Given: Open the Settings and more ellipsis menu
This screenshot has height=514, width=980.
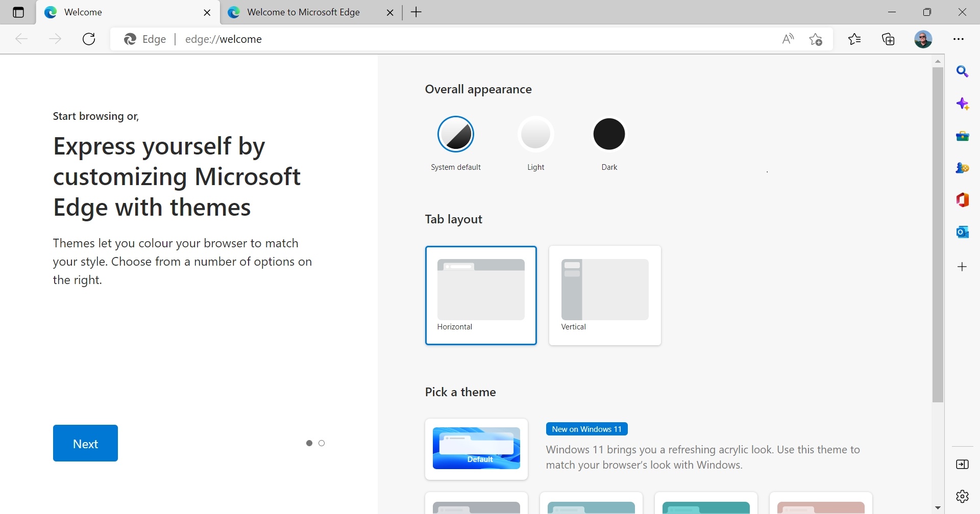Looking at the screenshot, I should click(959, 39).
